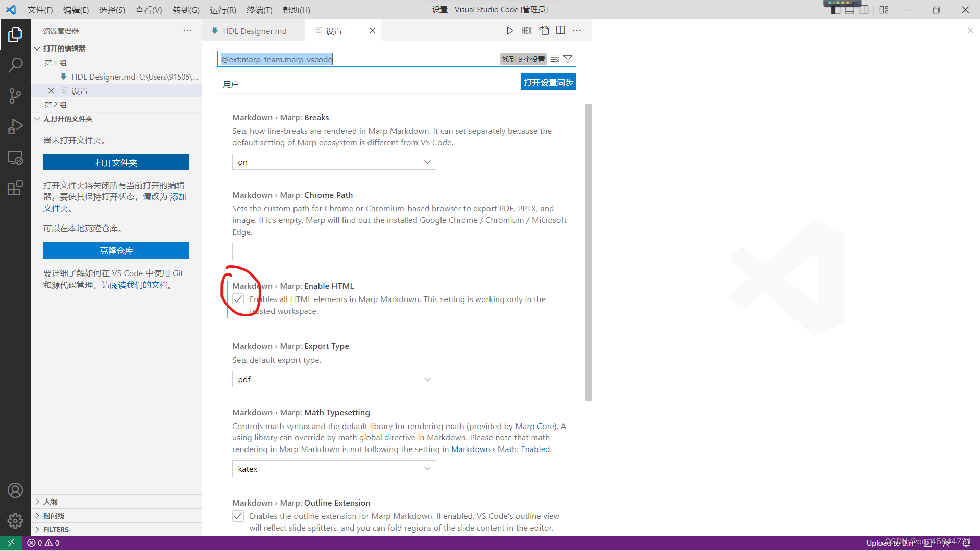The height and width of the screenshot is (551, 980).
Task: Open the Search view in activity bar
Action: coord(15,65)
